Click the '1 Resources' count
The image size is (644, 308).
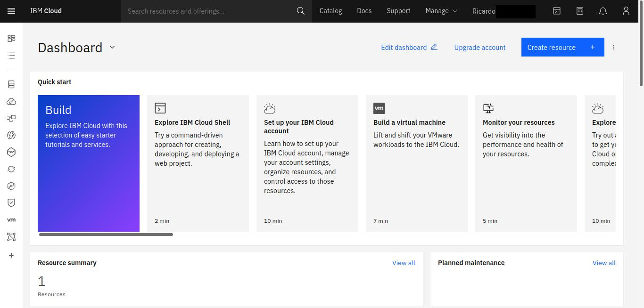pos(51,286)
